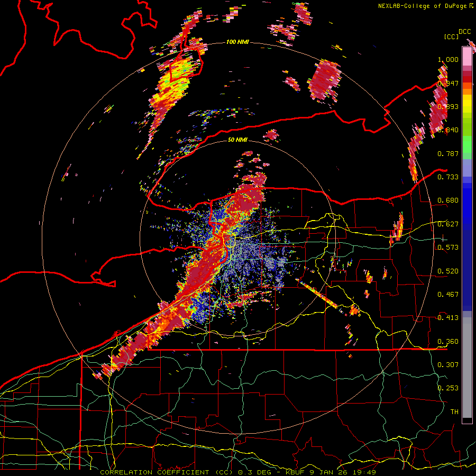This screenshot has width=476, height=476.
Task: Click the 0.840 legend value
Action: point(448,130)
